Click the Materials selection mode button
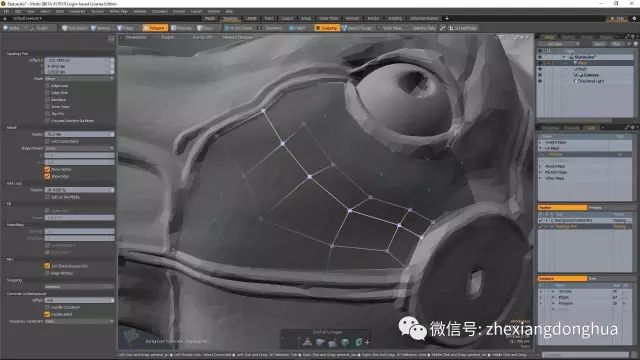Screen dimensions: 640x360 tap(182, 28)
